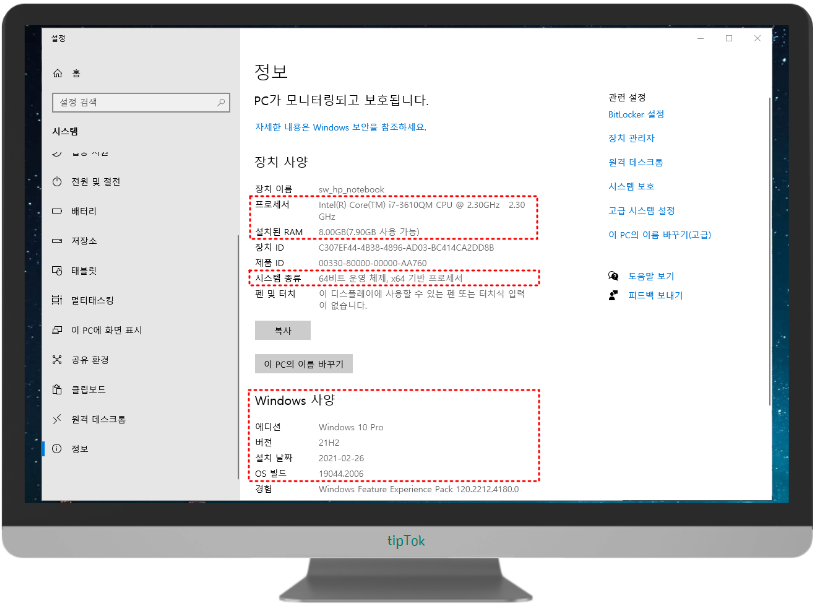Click the 장치 사양 section heading
This screenshot has width=816, height=609.
click(281, 162)
